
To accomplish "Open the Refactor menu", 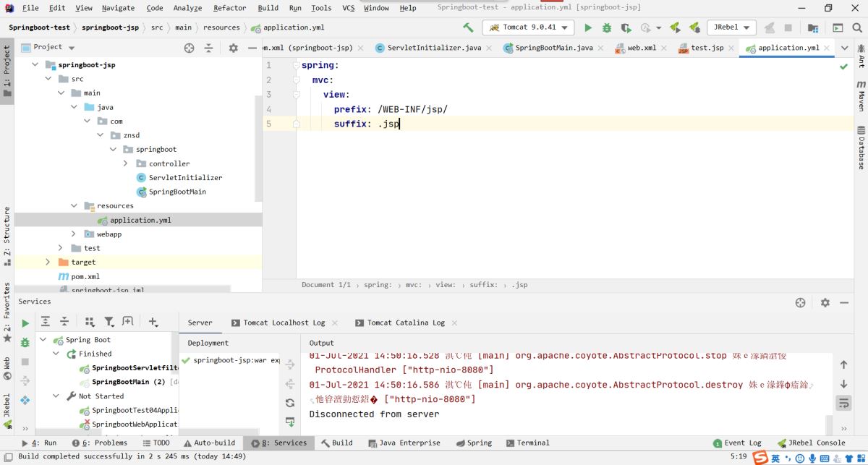I will [229, 8].
